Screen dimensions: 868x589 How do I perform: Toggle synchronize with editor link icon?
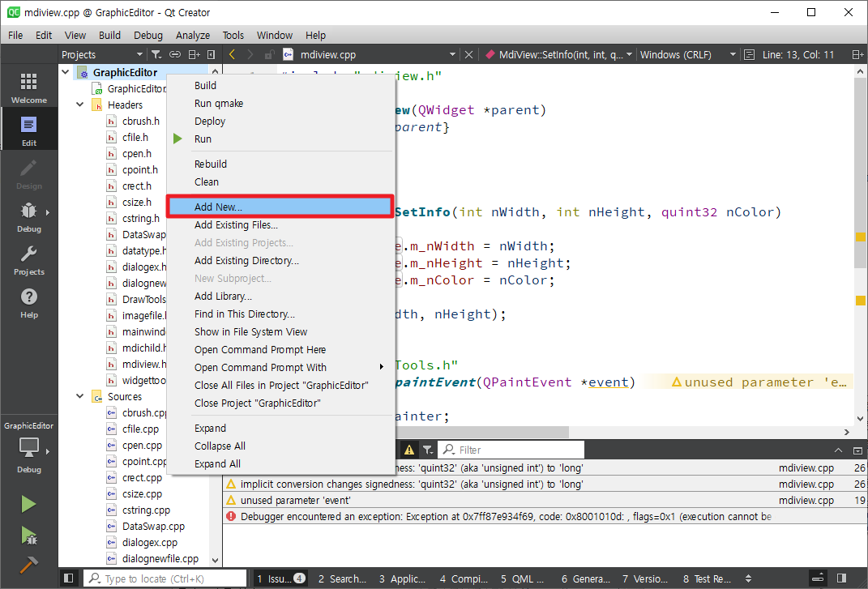pos(175,54)
